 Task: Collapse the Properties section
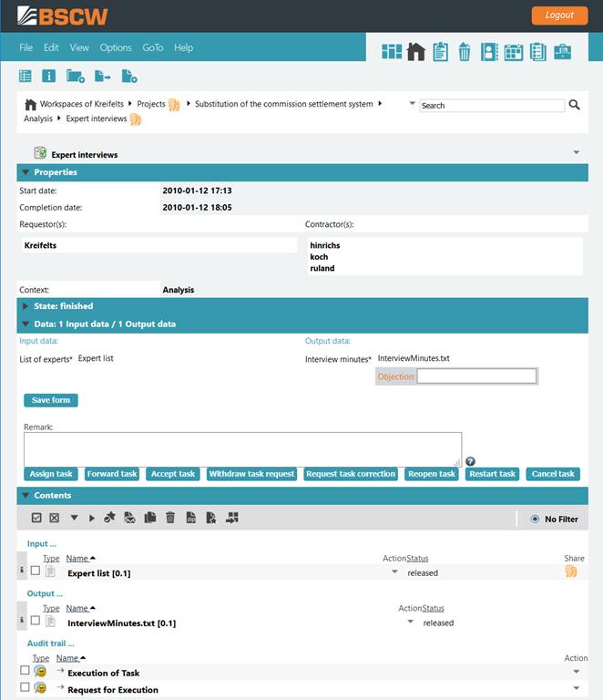pyautogui.click(x=26, y=172)
